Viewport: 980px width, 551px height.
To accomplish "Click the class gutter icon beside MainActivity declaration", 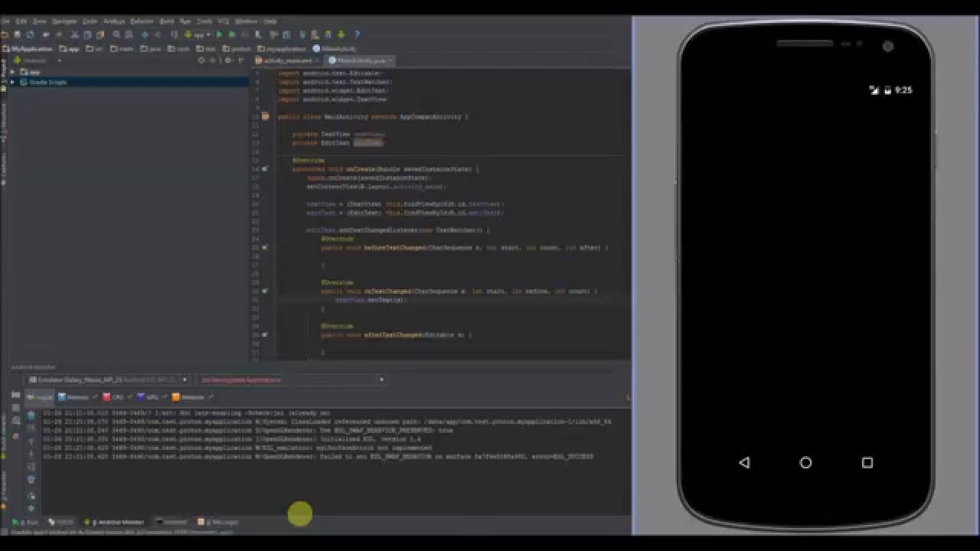I will (x=265, y=116).
